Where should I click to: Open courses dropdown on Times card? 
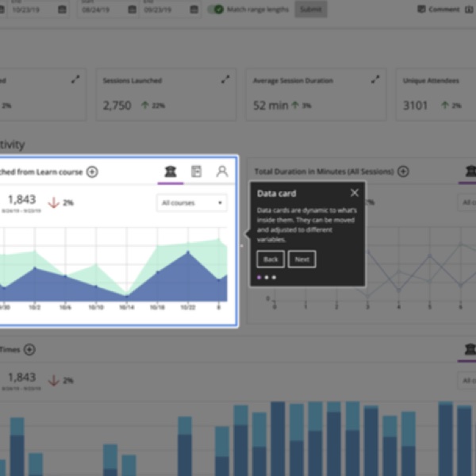point(467,380)
